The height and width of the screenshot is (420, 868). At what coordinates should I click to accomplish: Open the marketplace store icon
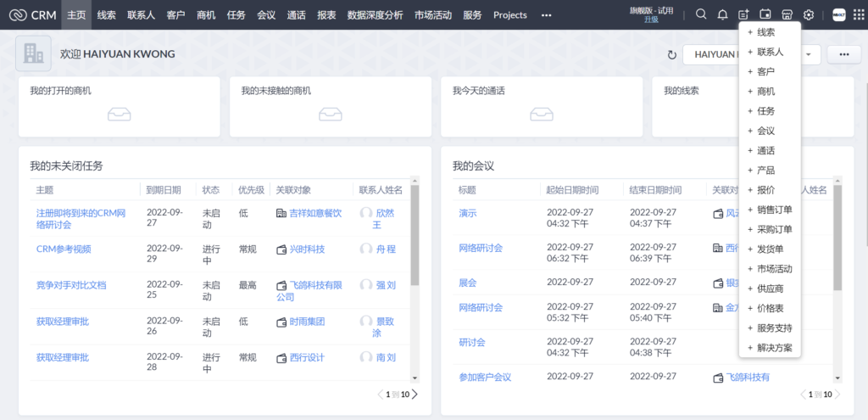tap(787, 14)
